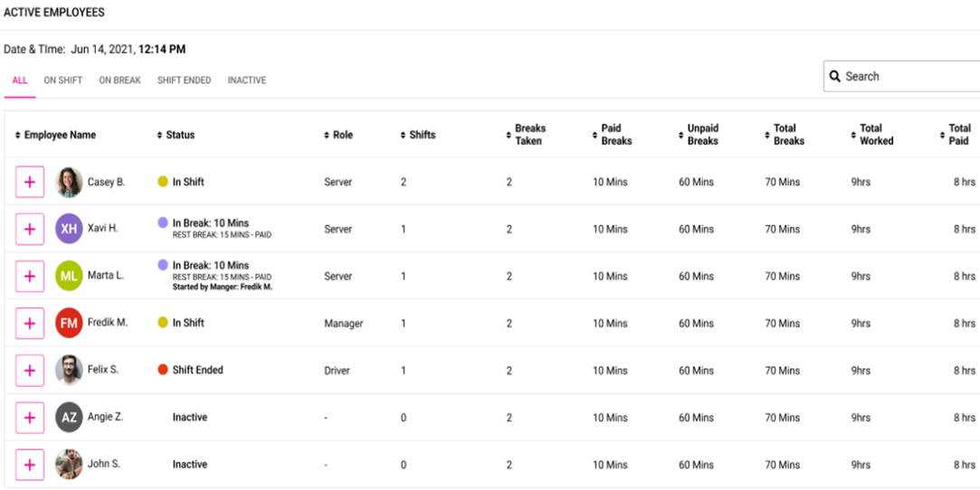Click Casey B.'s profile photo
The image size is (980, 490).
pyautogui.click(x=69, y=182)
